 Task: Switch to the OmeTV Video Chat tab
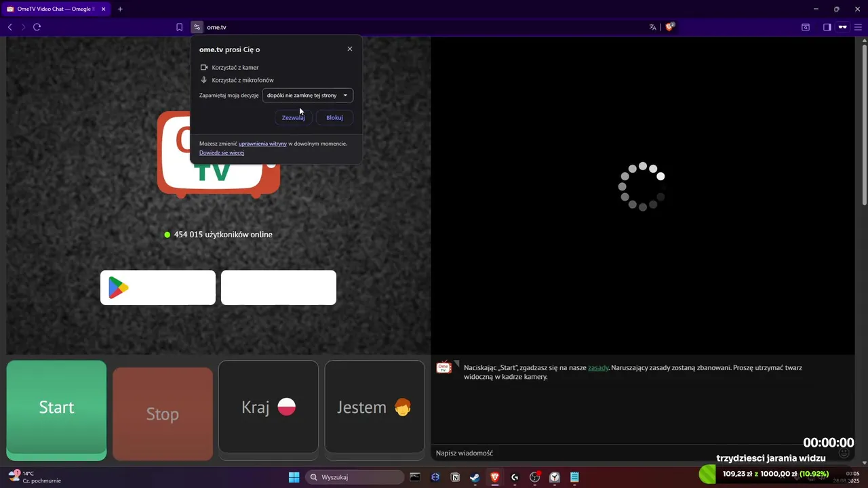click(x=56, y=9)
